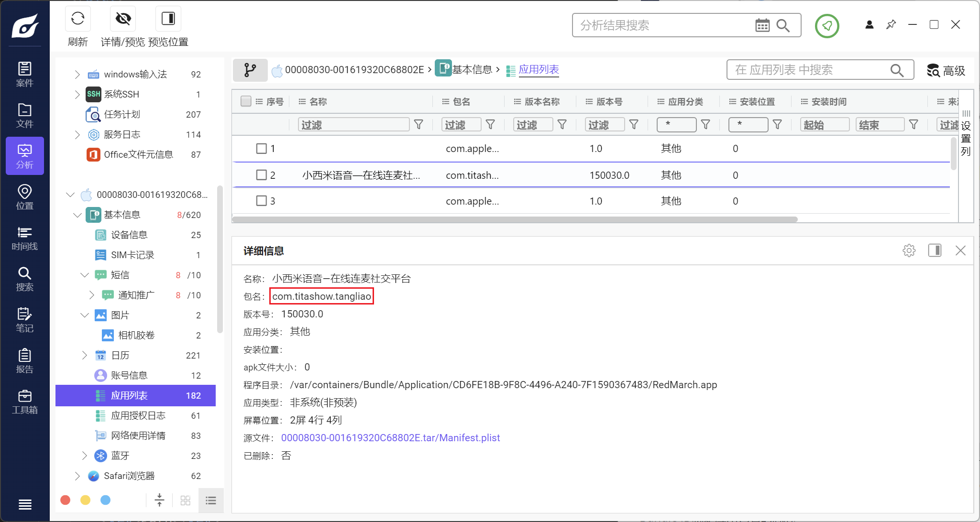Expand windows输入法 tree node

77,74
